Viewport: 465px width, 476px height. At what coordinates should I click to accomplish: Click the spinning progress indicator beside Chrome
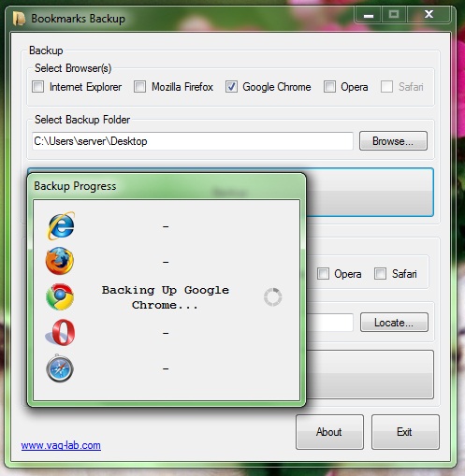273,297
